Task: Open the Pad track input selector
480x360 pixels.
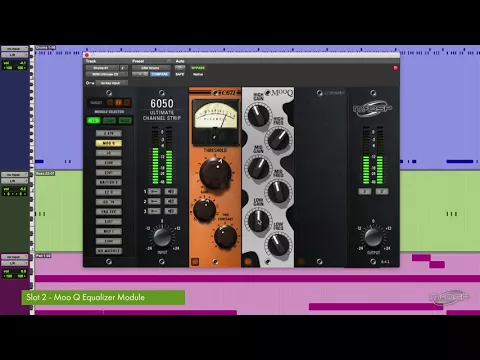Action: point(14,257)
